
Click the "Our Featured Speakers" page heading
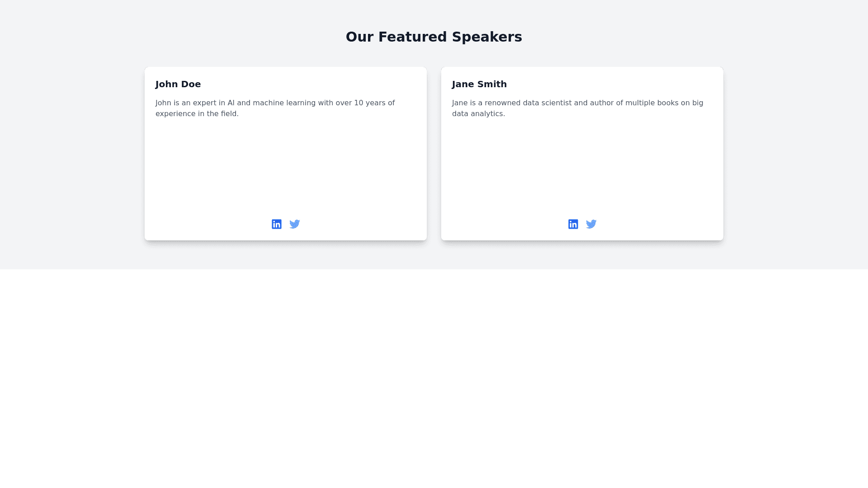434,37
